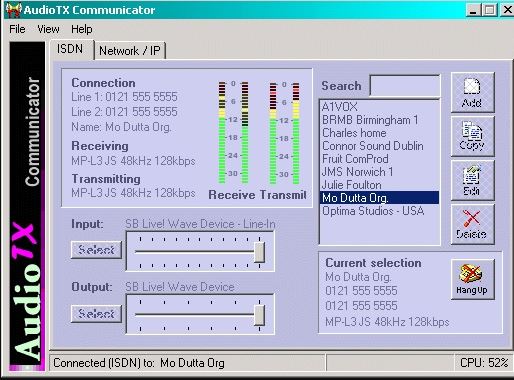Click the Delete entry icon button
The width and height of the screenshot is (514, 380).
tap(472, 224)
